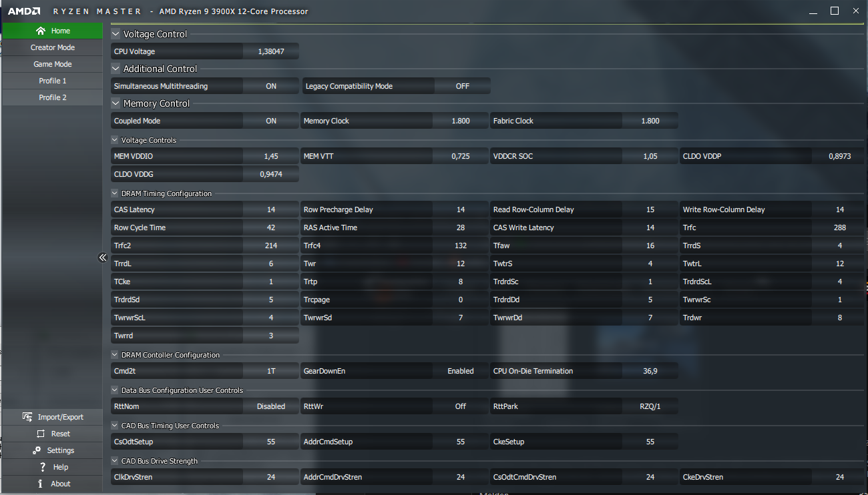Click the Import/Export icon

27,417
